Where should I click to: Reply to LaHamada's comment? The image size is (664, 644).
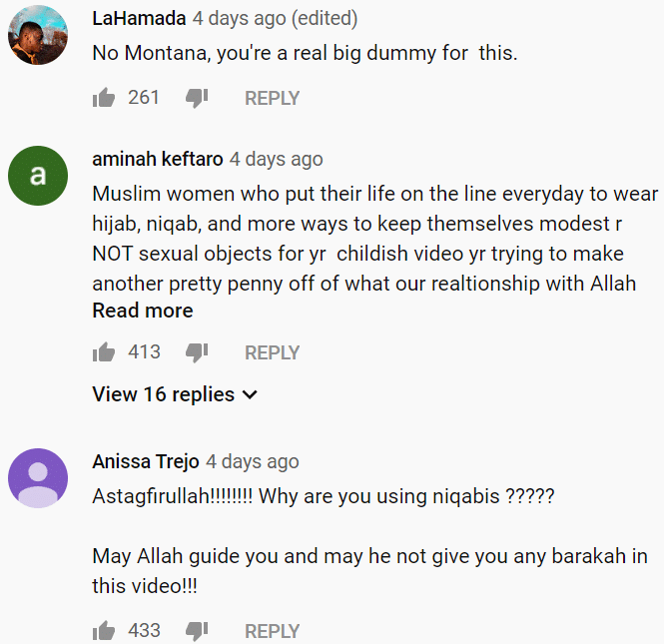point(272,98)
